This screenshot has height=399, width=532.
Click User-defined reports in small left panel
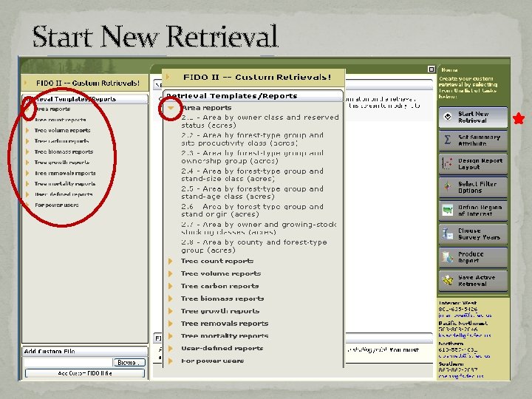[64, 194]
